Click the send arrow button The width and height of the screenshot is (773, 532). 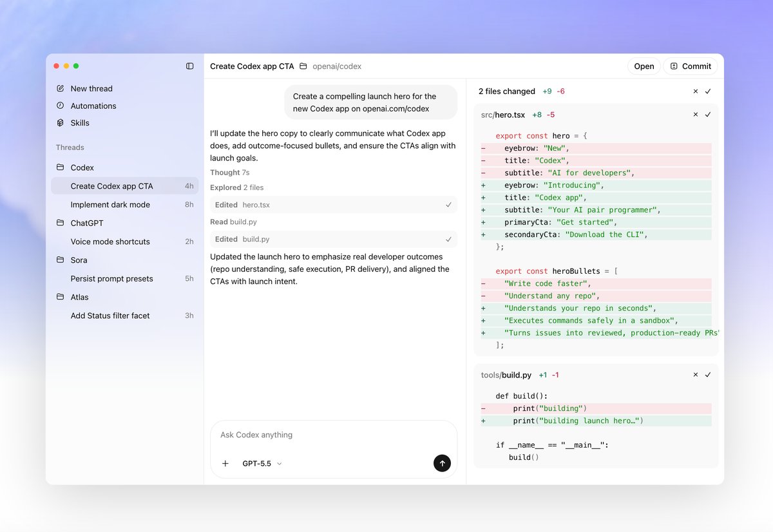(442, 463)
